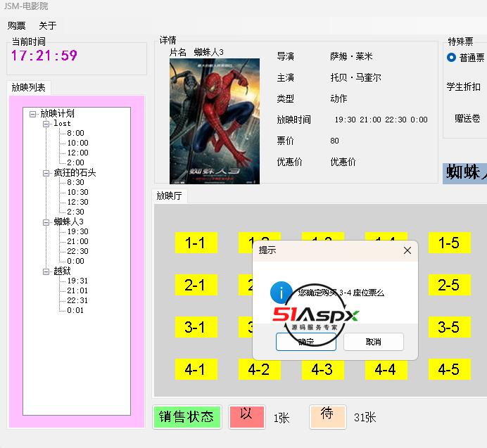
Task: Pick seat 4-1
Action: tap(196, 369)
